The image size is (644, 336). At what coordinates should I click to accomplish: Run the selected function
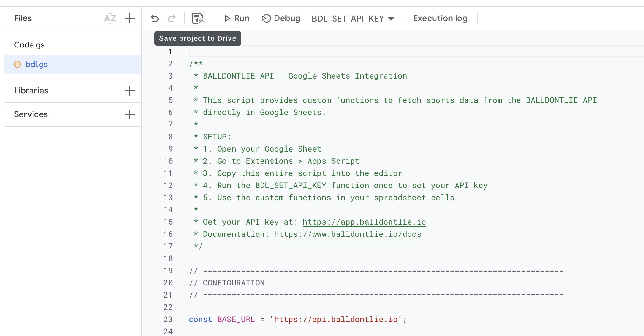(236, 18)
